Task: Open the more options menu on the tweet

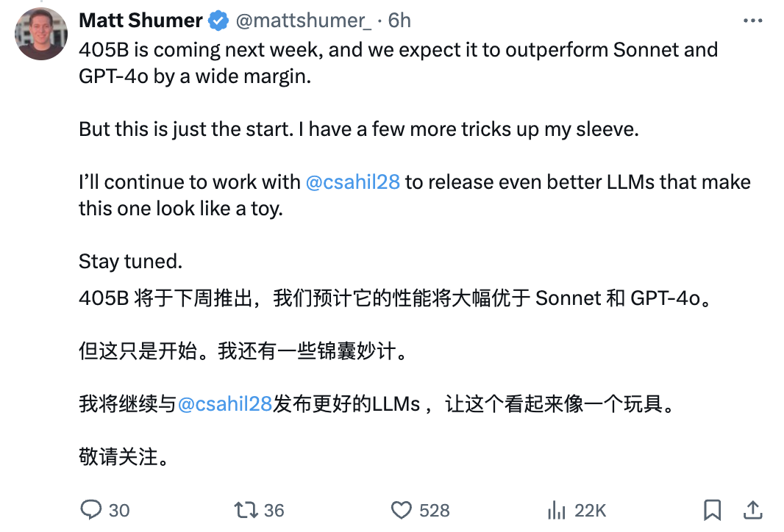Action: click(752, 21)
